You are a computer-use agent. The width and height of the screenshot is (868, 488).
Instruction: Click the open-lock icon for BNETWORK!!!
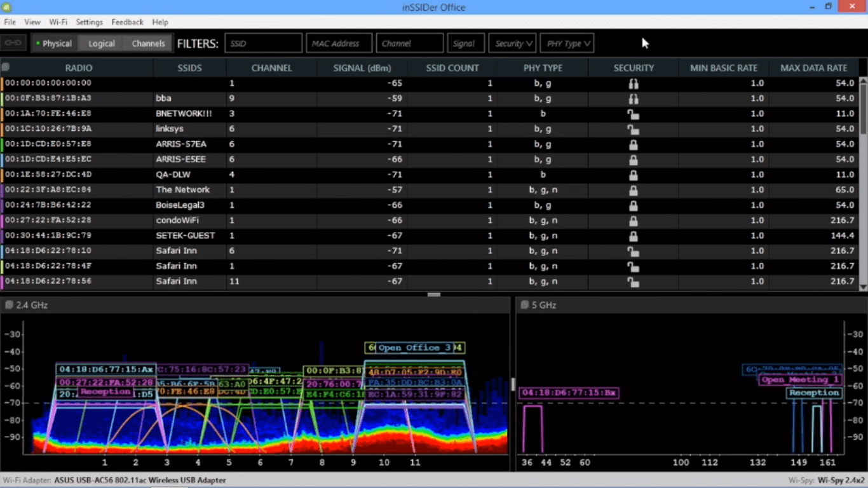pyautogui.click(x=633, y=114)
